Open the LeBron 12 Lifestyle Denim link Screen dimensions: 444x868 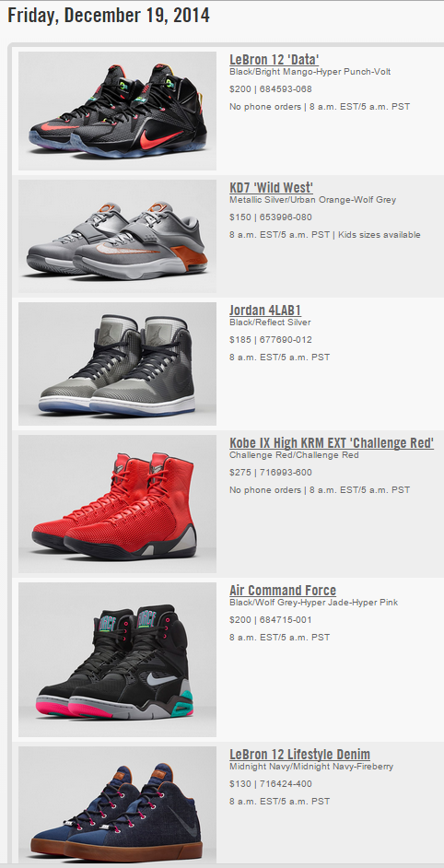(300, 754)
